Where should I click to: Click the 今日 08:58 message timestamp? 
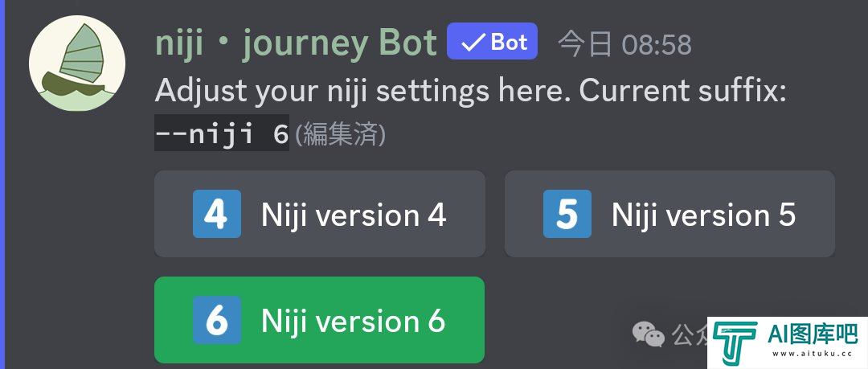click(624, 44)
